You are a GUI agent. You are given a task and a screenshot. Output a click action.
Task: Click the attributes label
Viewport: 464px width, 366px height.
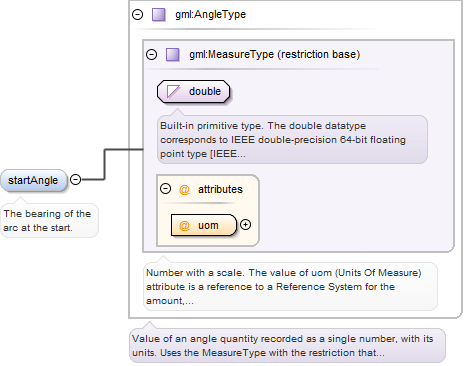(x=220, y=190)
